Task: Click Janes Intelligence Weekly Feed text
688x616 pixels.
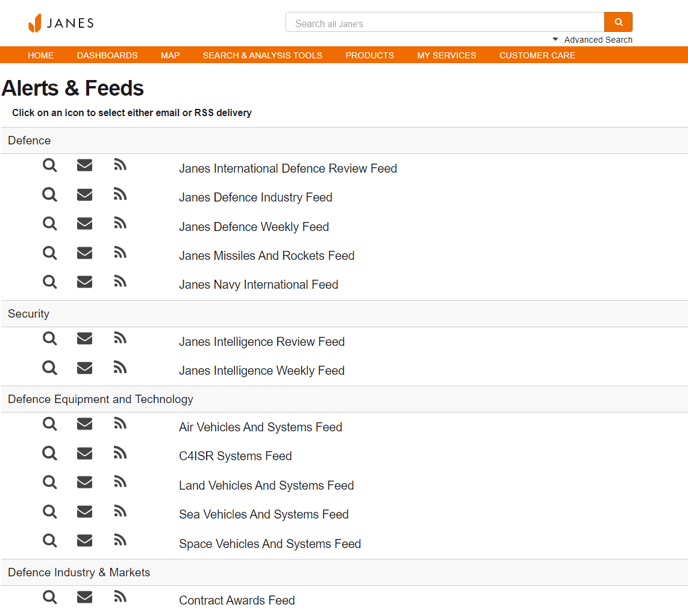Action: [262, 371]
